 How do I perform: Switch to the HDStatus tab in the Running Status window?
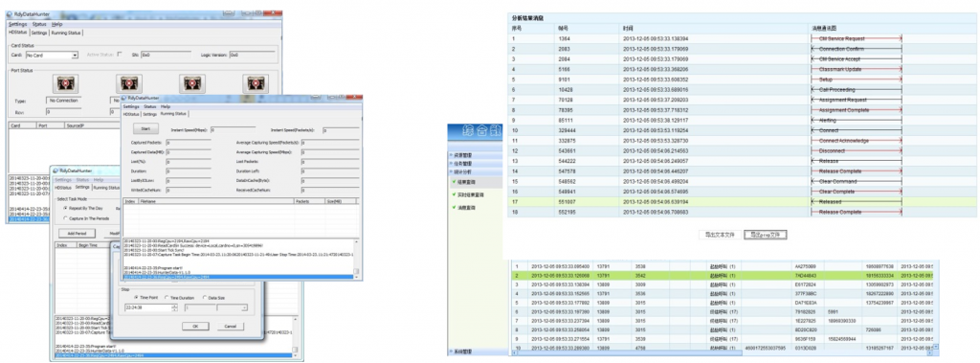tap(130, 115)
